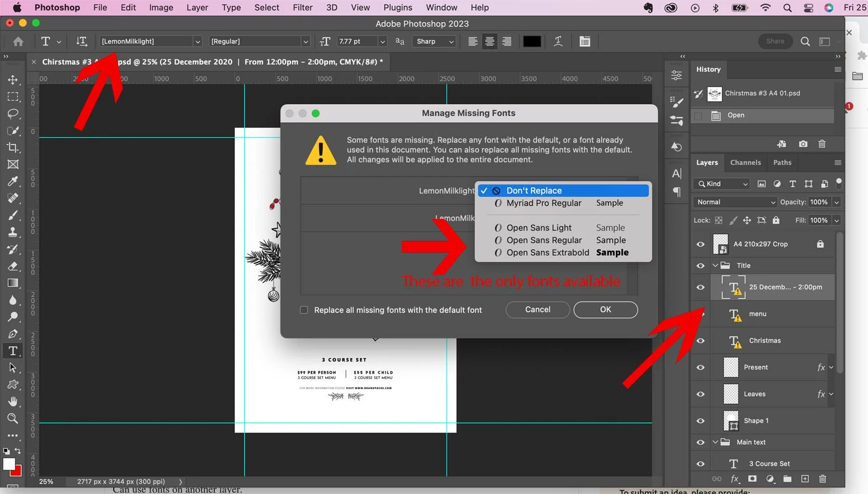This screenshot has width=868, height=494.
Task: Hide the Christmas text layer
Action: pos(701,341)
